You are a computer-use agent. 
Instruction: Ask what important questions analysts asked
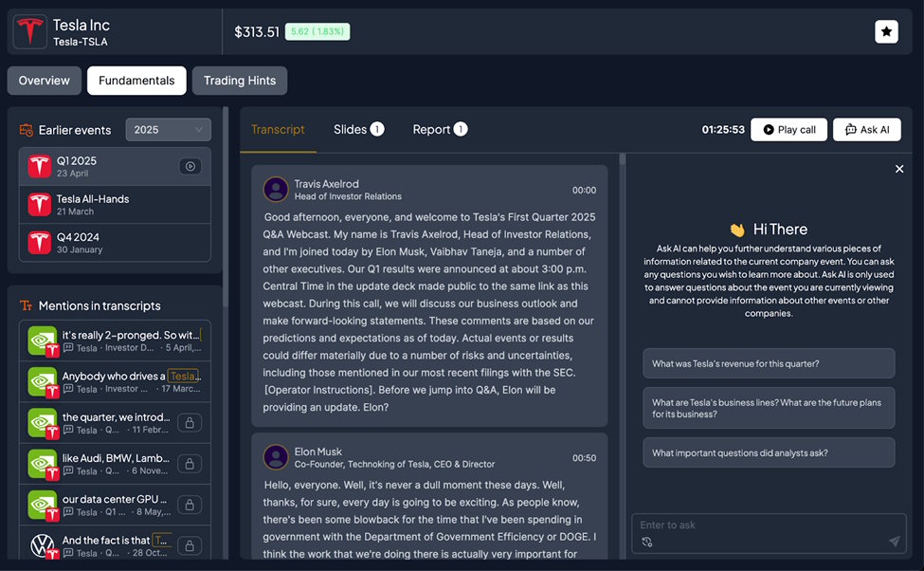pos(768,452)
